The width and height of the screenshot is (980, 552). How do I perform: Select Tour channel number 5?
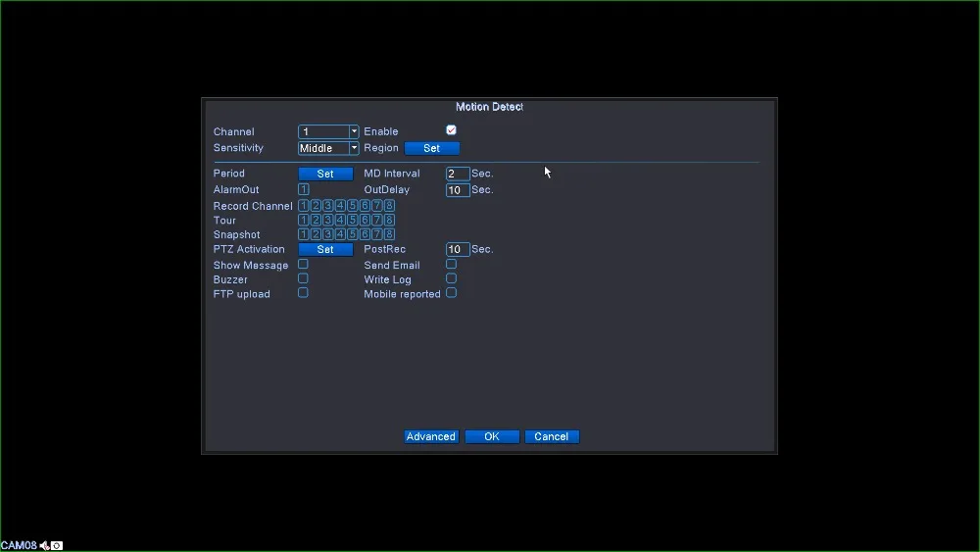tap(353, 221)
